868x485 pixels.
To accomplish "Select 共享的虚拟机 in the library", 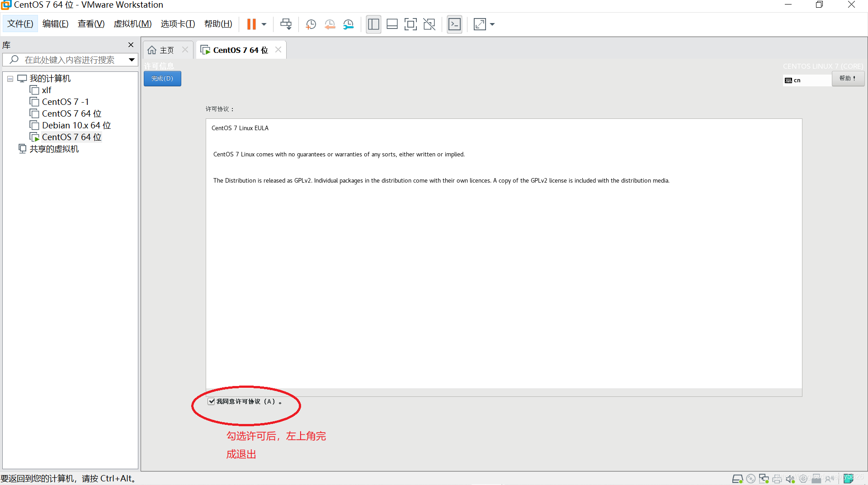I will click(x=54, y=149).
